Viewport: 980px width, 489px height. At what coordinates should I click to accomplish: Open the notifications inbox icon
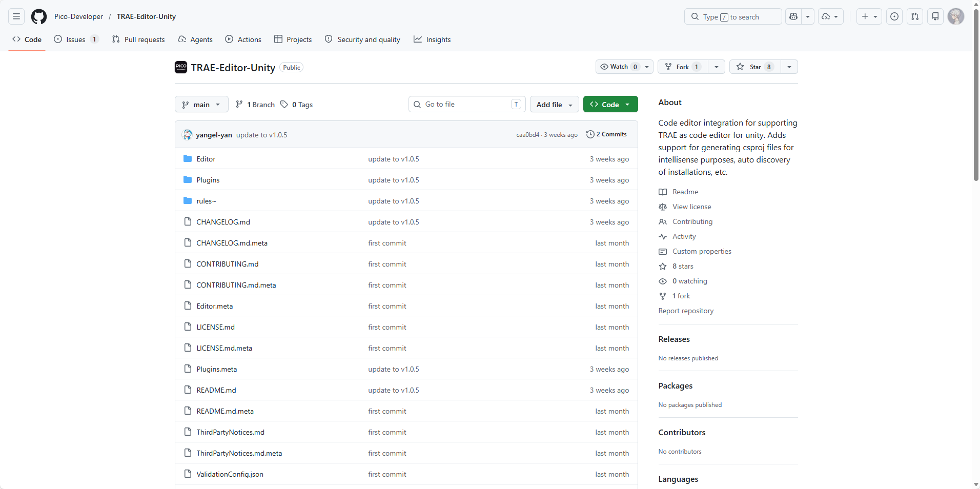(935, 16)
